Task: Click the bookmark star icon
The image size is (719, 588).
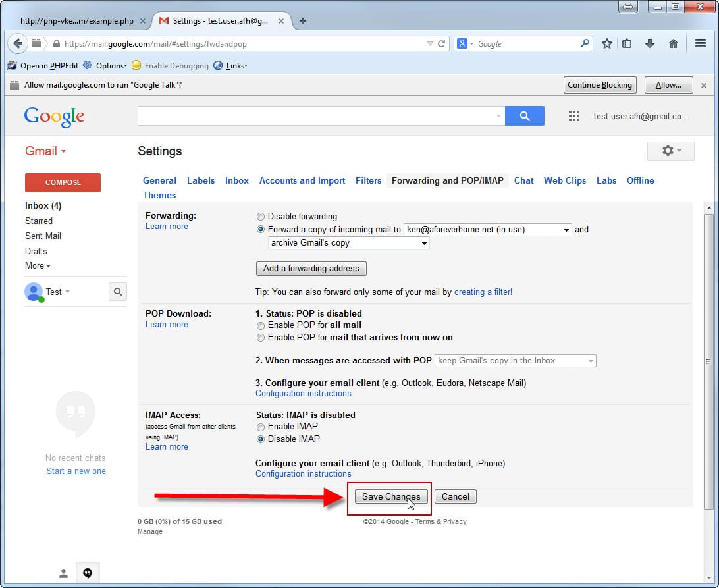Action: 606,43
